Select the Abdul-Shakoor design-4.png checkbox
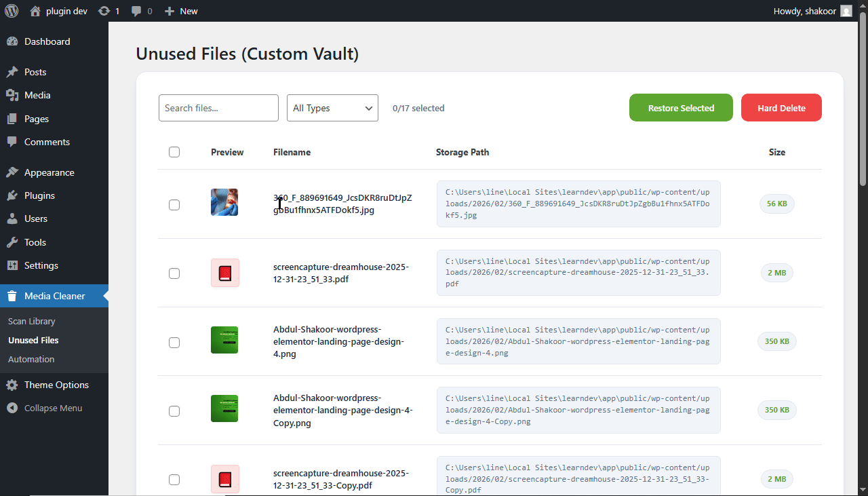The height and width of the screenshot is (496, 868). tap(174, 342)
